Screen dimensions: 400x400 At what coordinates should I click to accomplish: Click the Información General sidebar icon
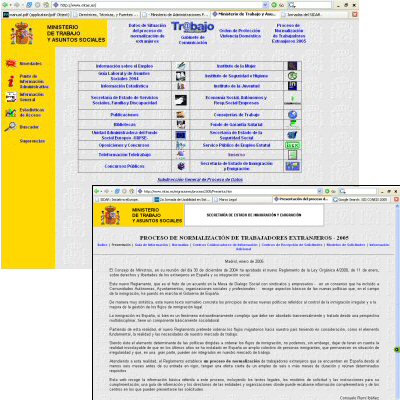pos(11,97)
